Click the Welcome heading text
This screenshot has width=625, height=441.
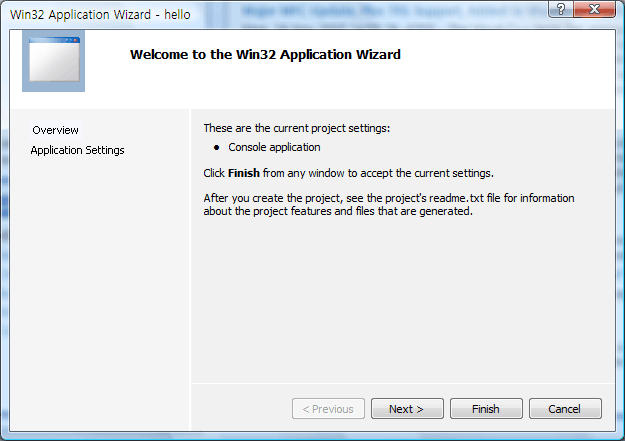[265, 54]
